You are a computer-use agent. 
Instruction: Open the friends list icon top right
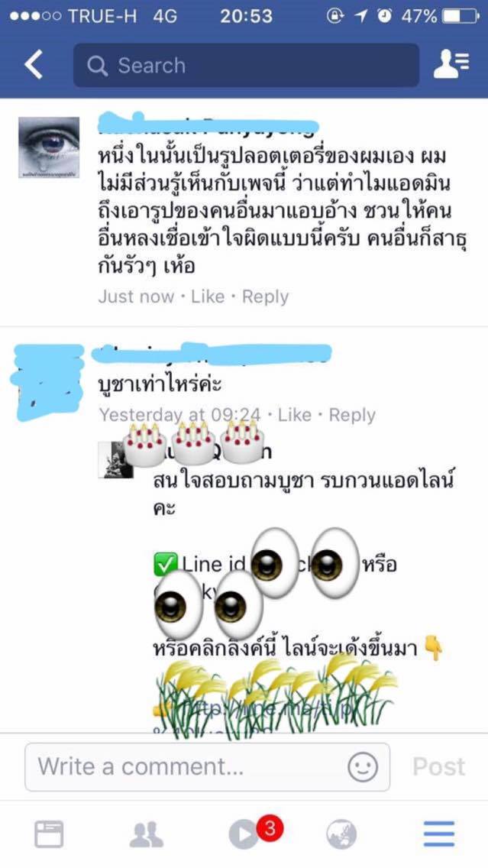[451, 65]
